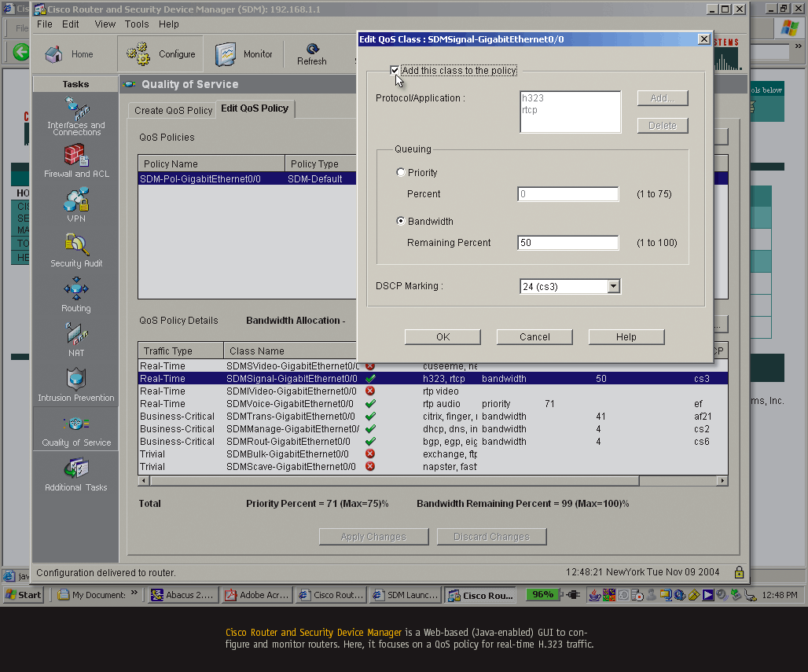808x672 pixels.
Task: Click the Security Audit task icon
Action: pos(76,250)
